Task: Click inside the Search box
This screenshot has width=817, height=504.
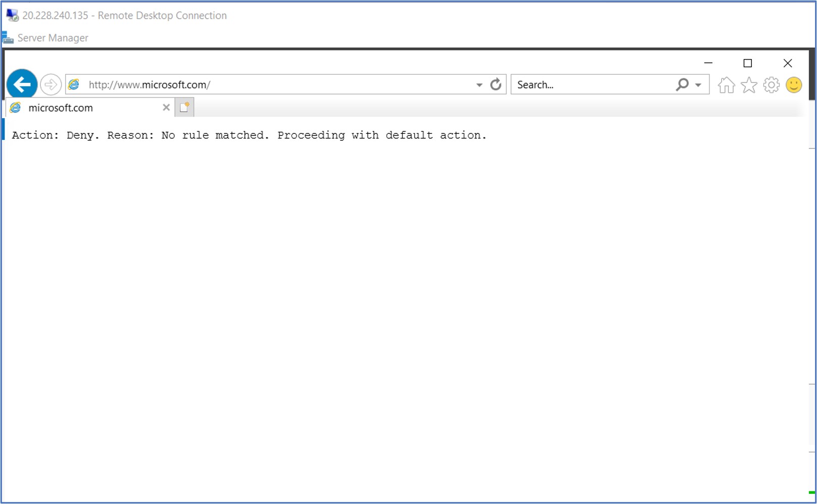Action: click(x=581, y=84)
